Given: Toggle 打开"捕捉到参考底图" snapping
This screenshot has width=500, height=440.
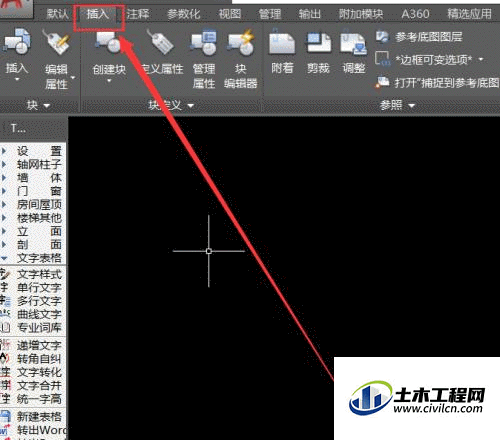Looking at the screenshot, I should (437, 82).
